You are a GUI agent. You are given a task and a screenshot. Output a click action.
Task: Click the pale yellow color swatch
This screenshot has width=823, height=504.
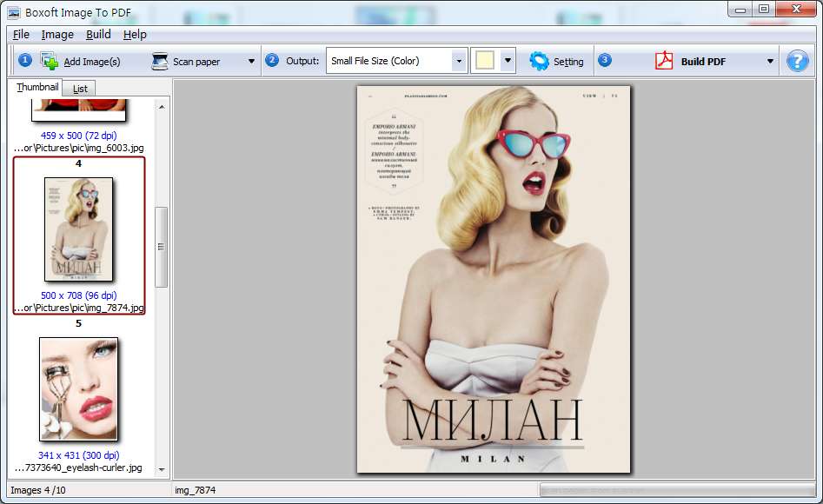click(x=484, y=60)
